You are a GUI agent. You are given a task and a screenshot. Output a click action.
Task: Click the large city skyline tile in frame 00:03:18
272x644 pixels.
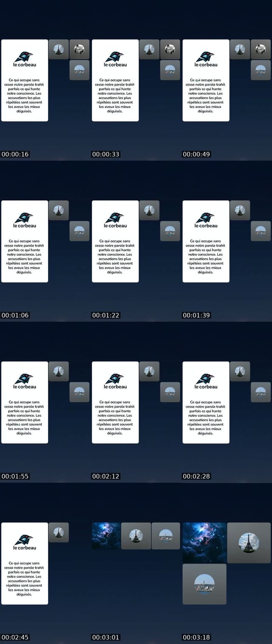click(204, 584)
